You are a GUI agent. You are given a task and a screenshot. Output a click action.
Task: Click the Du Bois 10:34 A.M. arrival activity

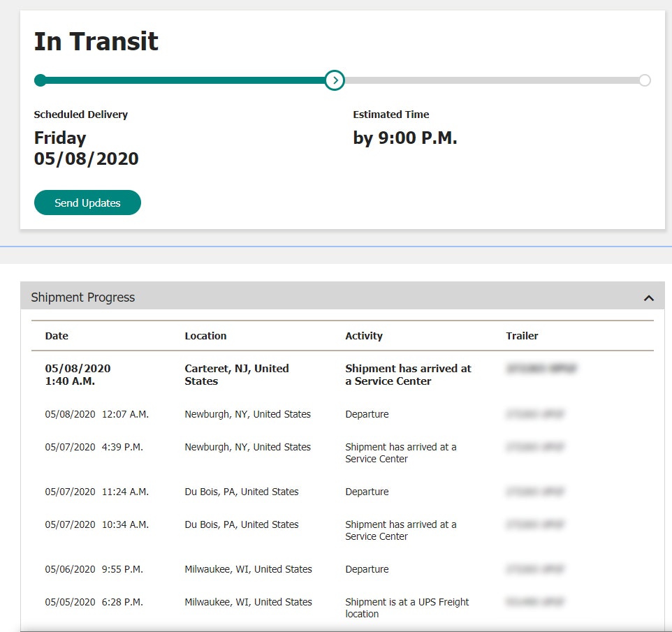pyautogui.click(x=400, y=531)
